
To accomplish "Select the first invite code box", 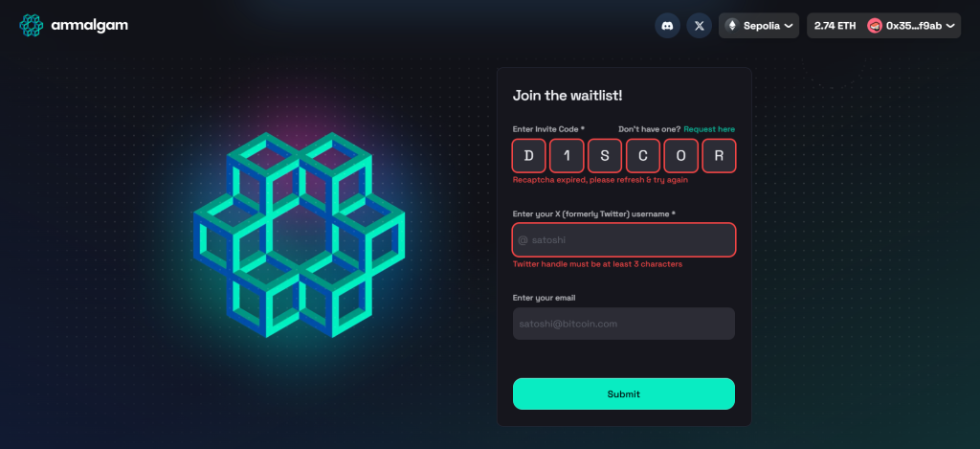I will 528,155.
